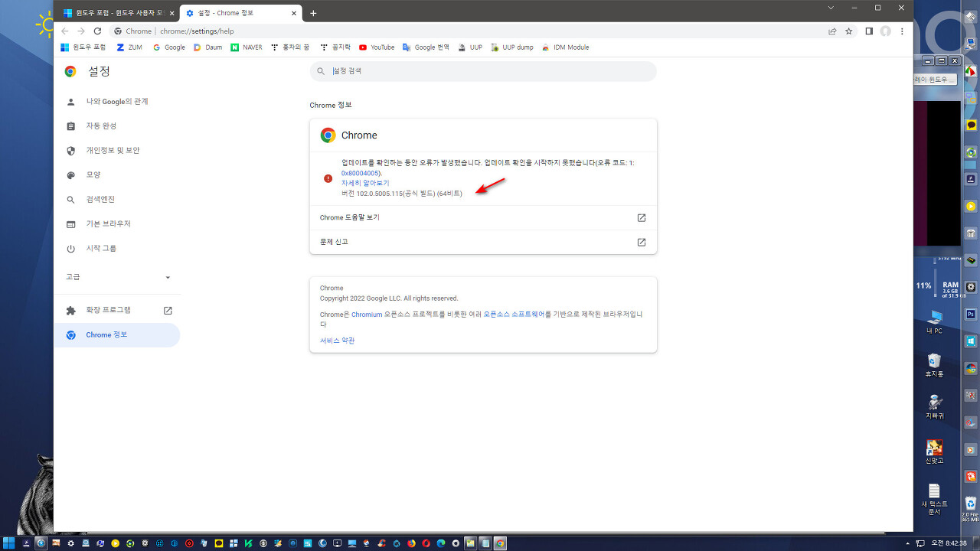Open 나와 Google의 관계 settings
980x551 pixels.
[117, 102]
